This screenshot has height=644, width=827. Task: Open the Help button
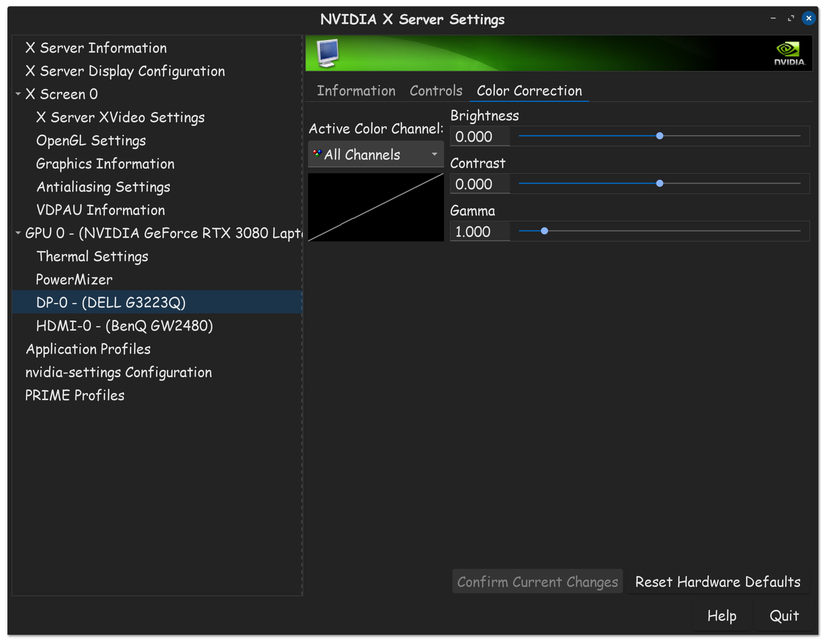pos(722,615)
